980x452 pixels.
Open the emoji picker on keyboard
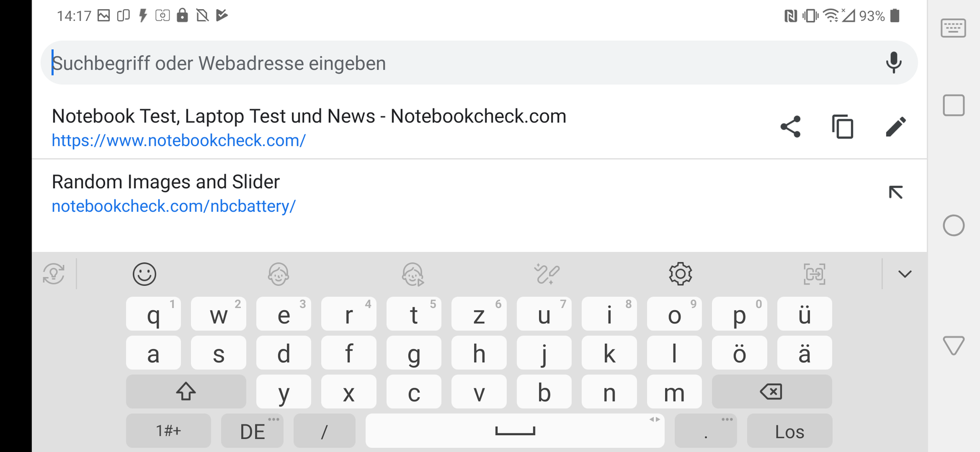point(144,274)
